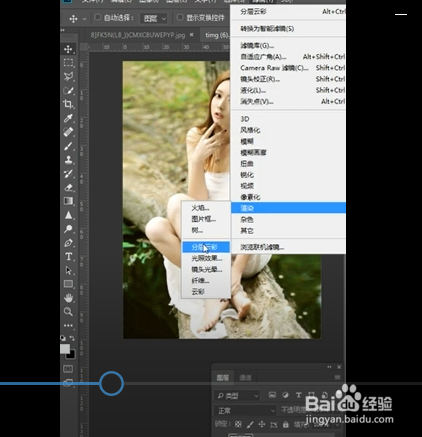This screenshot has width=422, height=437.
Task: Open the 正常 blend mode dropdown
Action: pyautogui.click(x=245, y=411)
